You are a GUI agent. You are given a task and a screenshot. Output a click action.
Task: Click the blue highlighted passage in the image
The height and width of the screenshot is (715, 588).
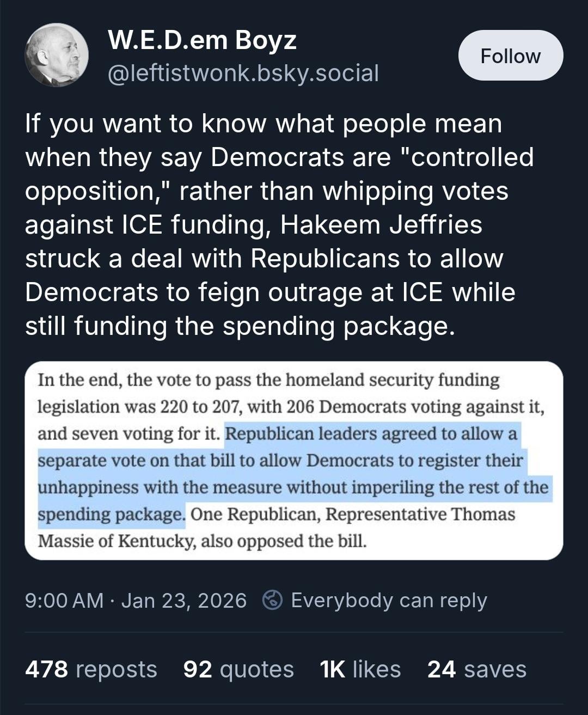(x=294, y=474)
